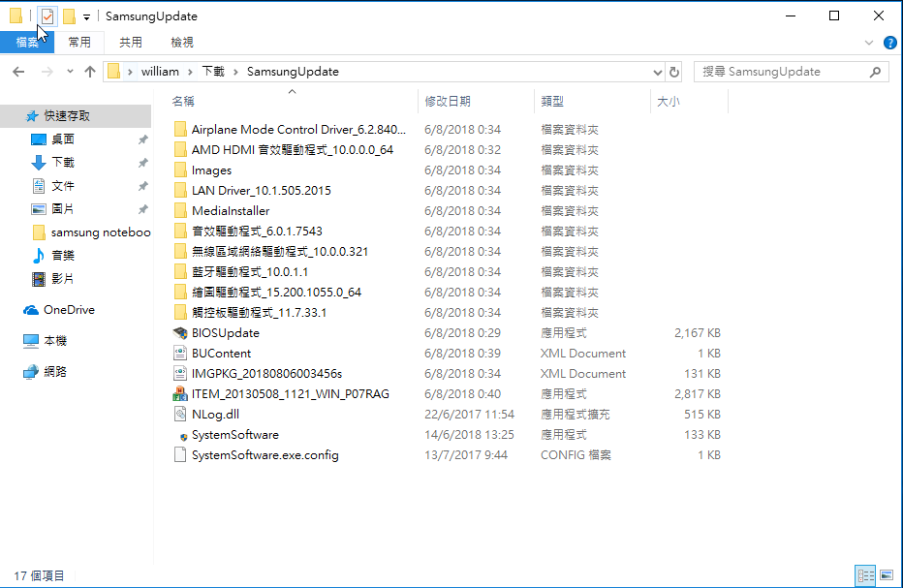Select the ITEM_20130508_1121_WIN_P07RAG application icon
Image resolution: width=903 pixels, height=588 pixels.
pos(179,394)
